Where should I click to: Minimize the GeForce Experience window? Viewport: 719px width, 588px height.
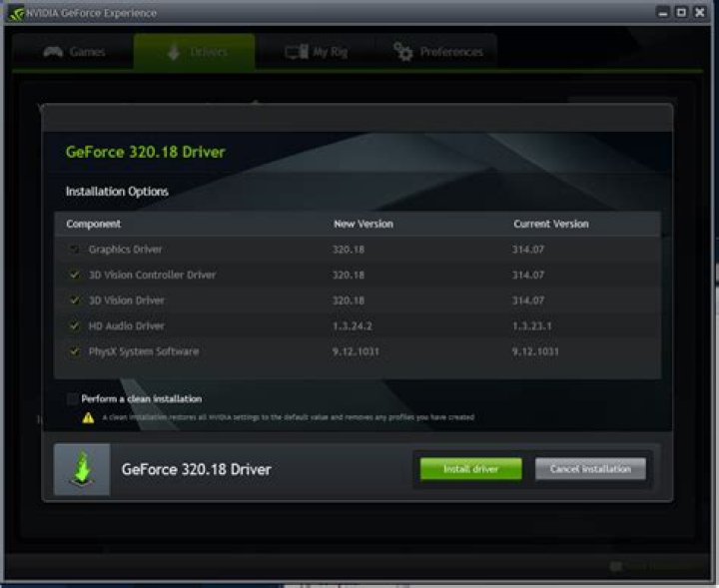pos(663,12)
